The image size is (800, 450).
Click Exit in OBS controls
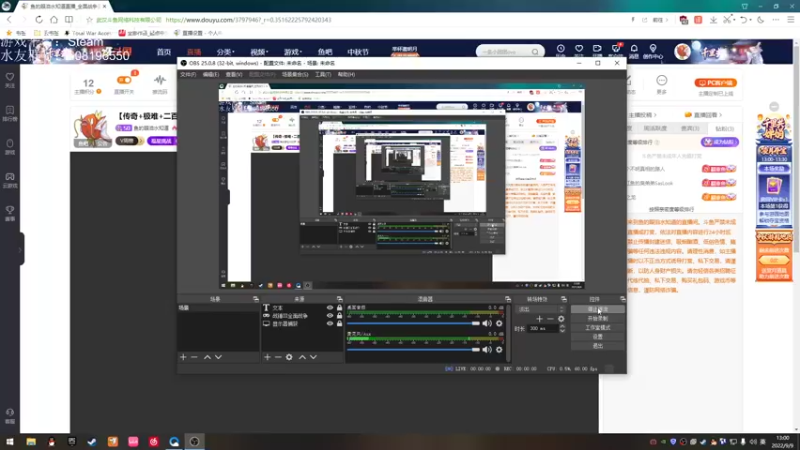597,346
